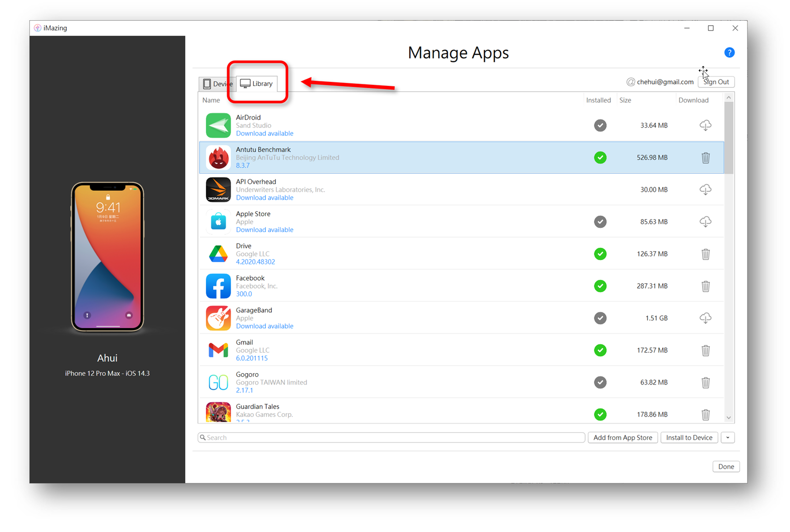
Task: Click the blue help question mark icon
Action: point(729,53)
